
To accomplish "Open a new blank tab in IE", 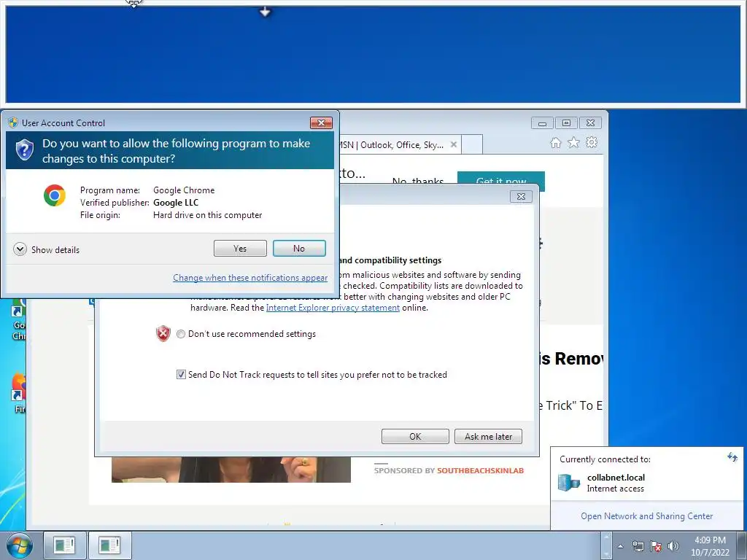I will point(472,144).
